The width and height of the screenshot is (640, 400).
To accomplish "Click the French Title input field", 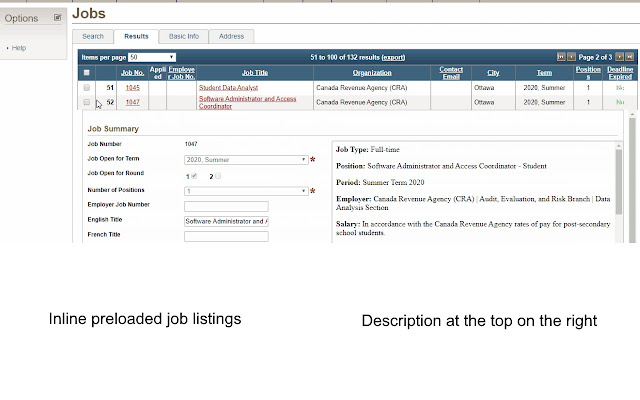I will 226,236.
